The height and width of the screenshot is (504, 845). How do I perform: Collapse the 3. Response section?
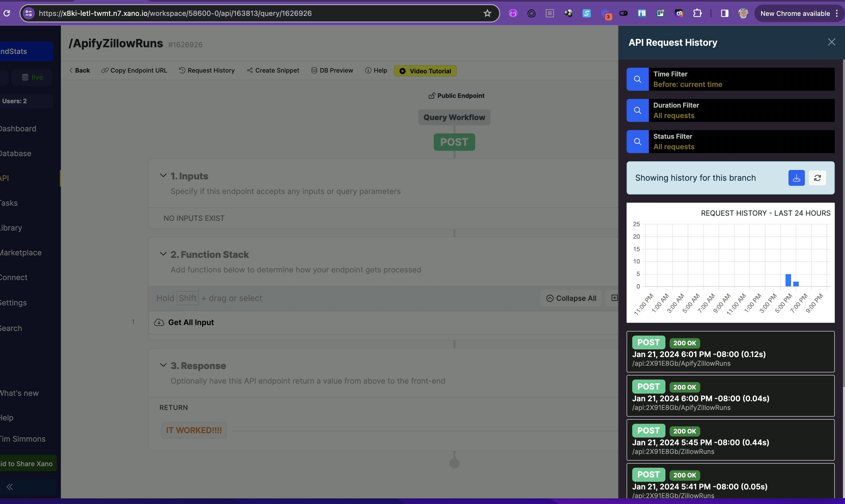(163, 365)
